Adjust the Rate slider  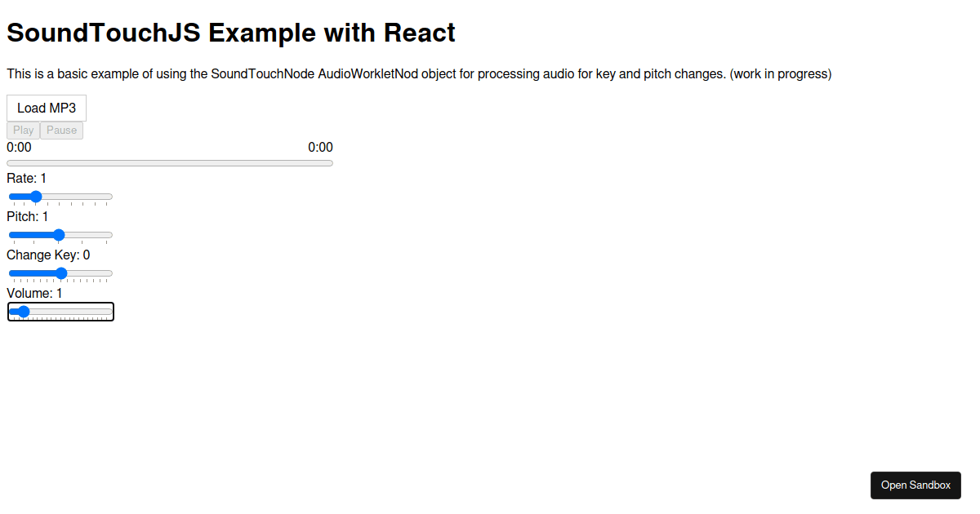point(60,197)
